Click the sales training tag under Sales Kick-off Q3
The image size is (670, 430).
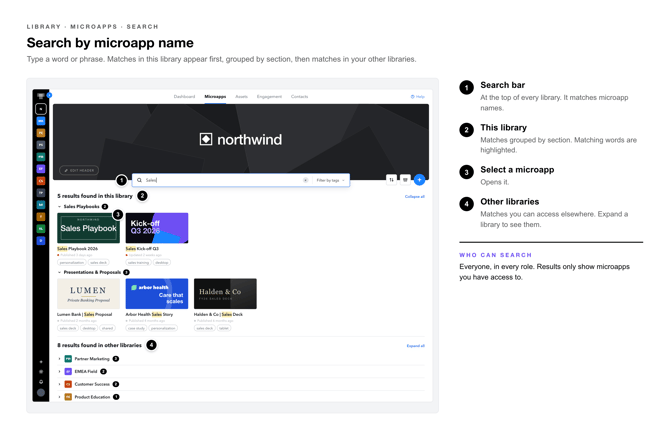138,262
